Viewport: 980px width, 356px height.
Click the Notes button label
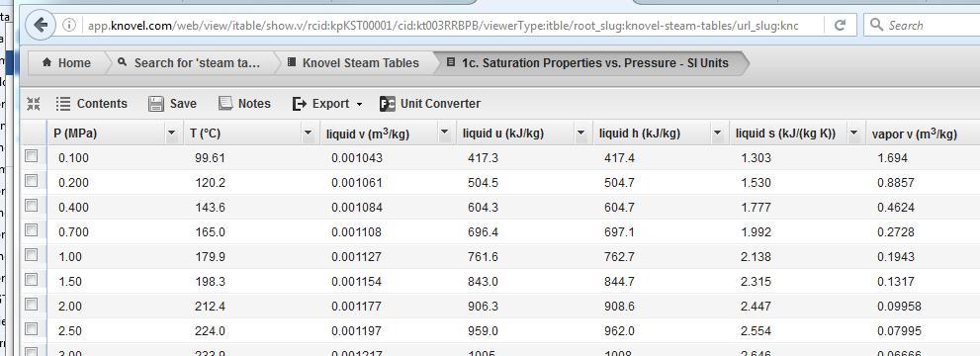coord(254,104)
